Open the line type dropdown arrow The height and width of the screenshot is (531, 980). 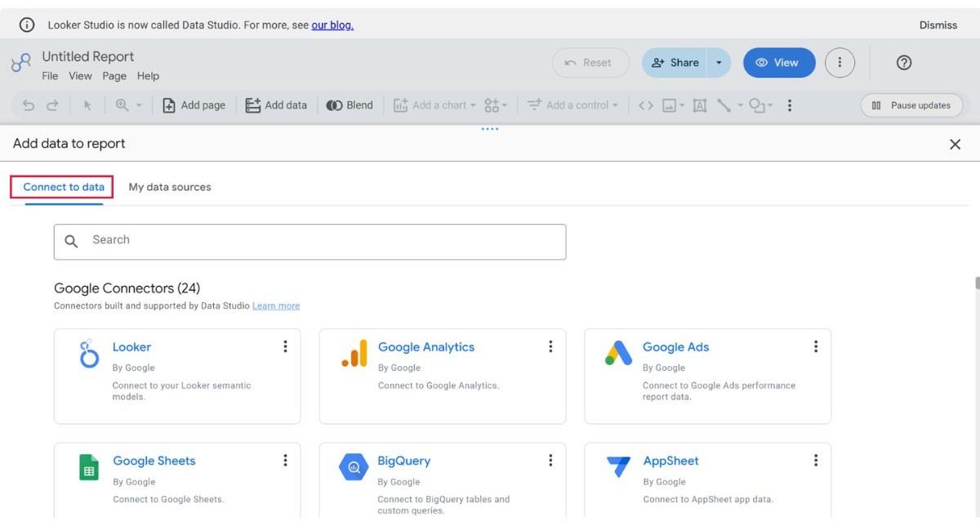point(741,105)
